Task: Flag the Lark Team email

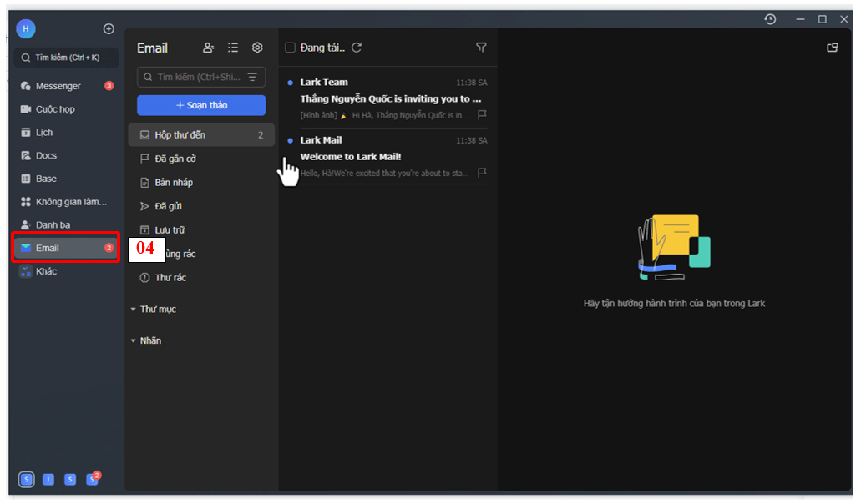Action: coord(482,114)
